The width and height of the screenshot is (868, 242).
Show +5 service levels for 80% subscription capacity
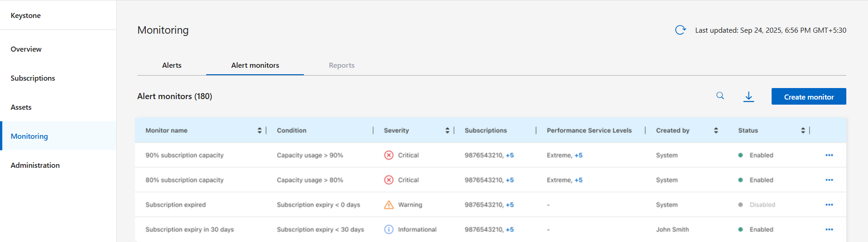click(x=578, y=180)
